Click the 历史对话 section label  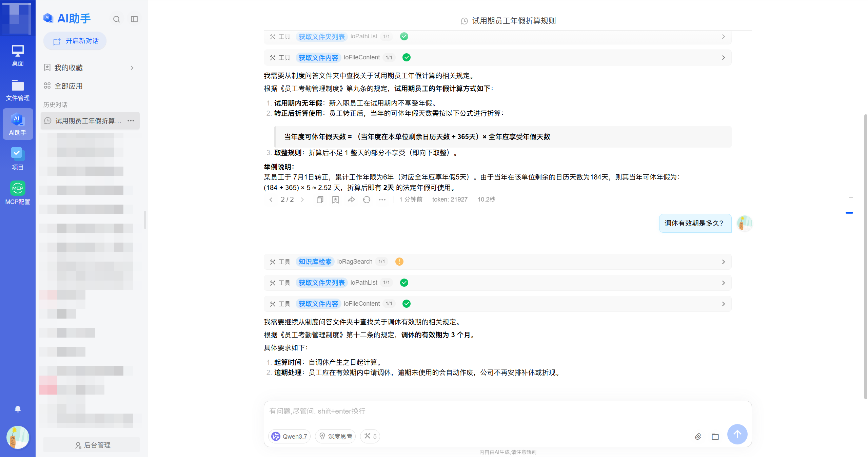click(x=55, y=105)
